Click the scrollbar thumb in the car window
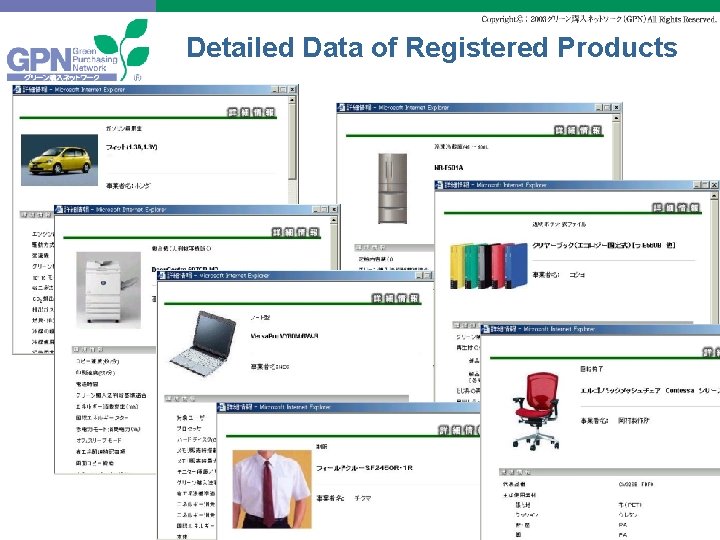Screen dimensions: 720x540 coord(292,141)
